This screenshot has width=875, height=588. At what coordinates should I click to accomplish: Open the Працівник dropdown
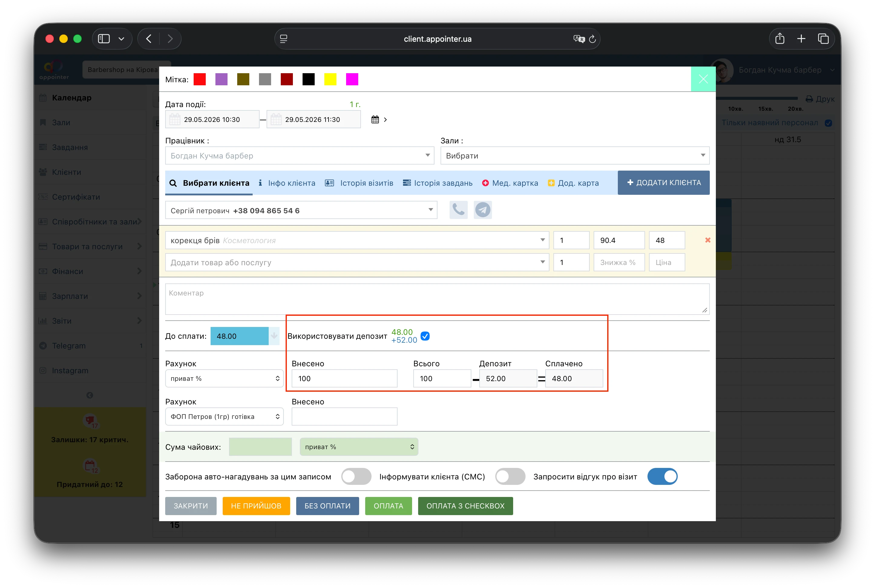(x=300, y=156)
